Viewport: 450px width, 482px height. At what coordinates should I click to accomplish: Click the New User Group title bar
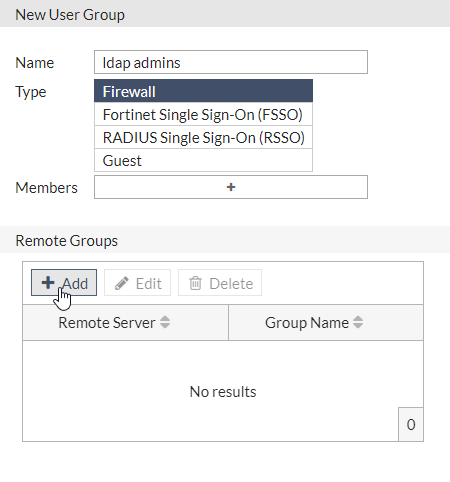pos(225,14)
